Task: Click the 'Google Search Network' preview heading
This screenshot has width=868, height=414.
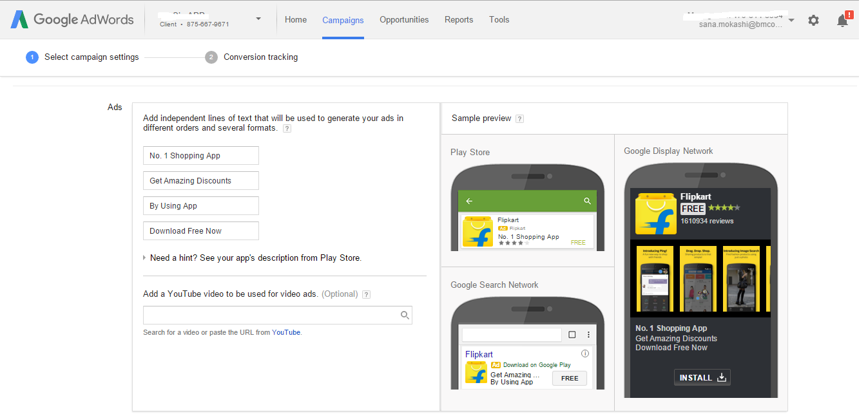Action: click(494, 285)
